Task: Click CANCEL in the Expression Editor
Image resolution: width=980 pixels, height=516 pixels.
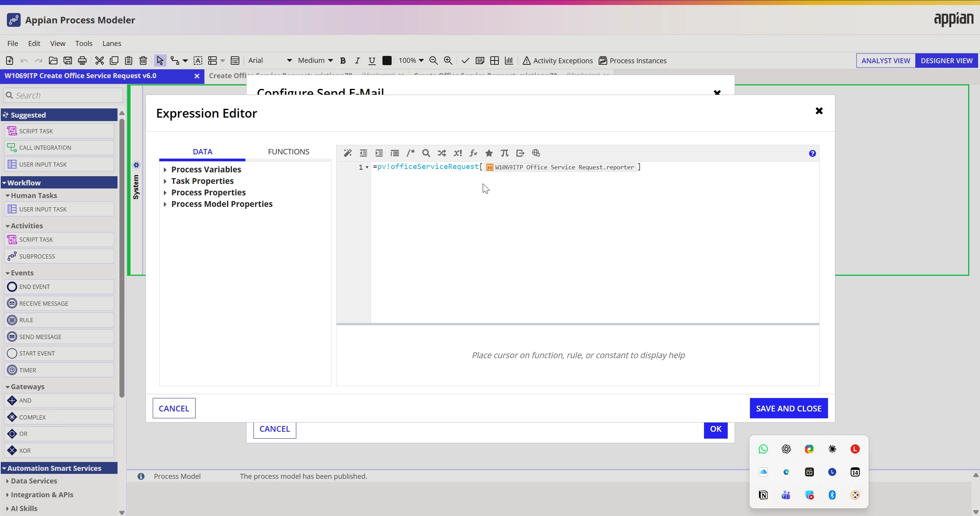Action: click(x=174, y=408)
